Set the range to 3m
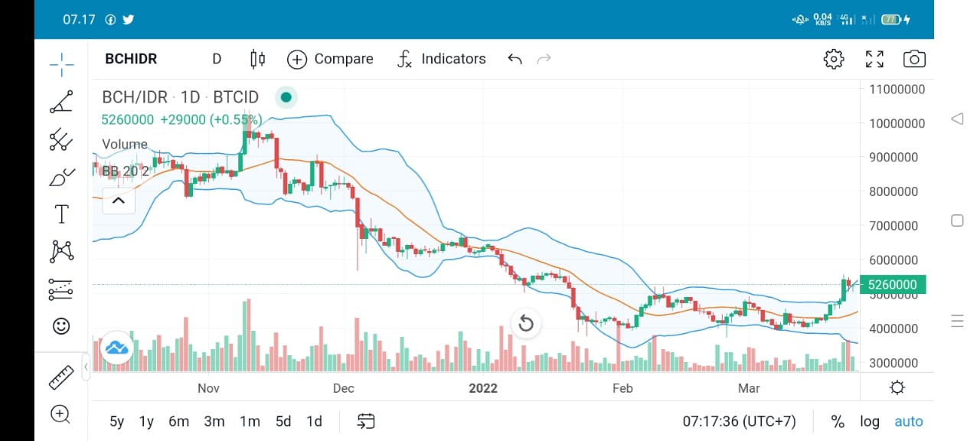 tap(214, 421)
